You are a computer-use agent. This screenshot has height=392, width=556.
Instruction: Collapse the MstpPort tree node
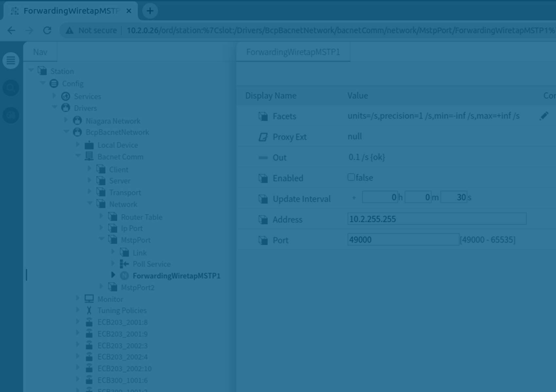click(x=101, y=239)
